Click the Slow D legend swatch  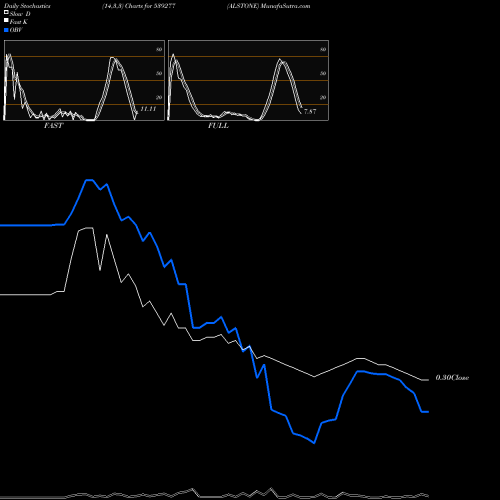tap(6, 13)
